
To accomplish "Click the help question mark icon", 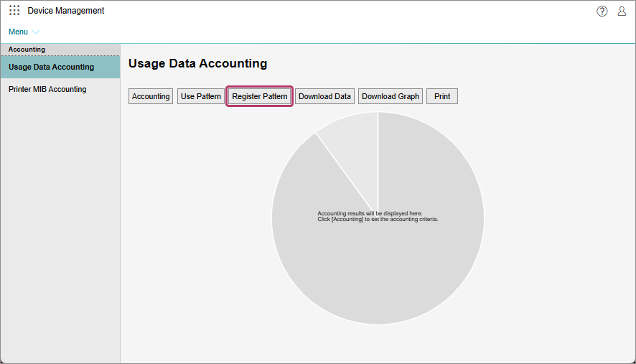I will tap(602, 11).
